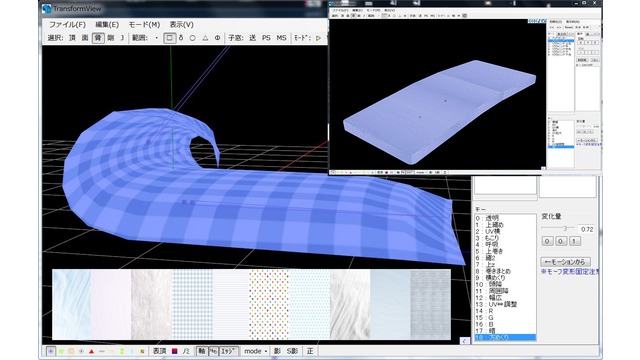Click the blue gingham check texture thumbnail
Image resolution: width=640 pixels, height=360 pixels.
[192, 304]
